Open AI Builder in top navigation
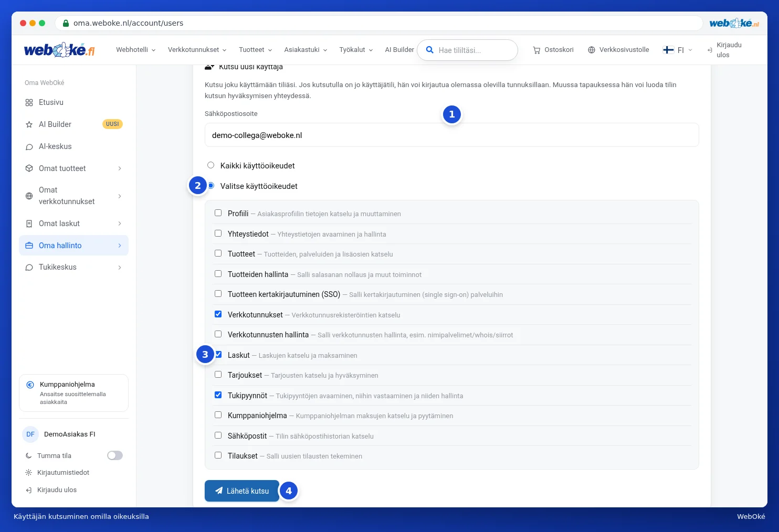779x532 pixels. point(399,50)
